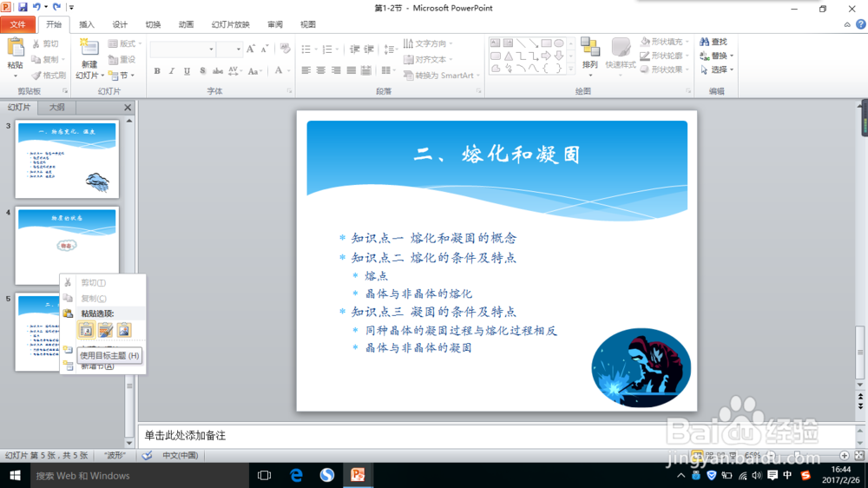Toggle Bold formatting
The height and width of the screenshot is (488, 868).
coord(157,71)
